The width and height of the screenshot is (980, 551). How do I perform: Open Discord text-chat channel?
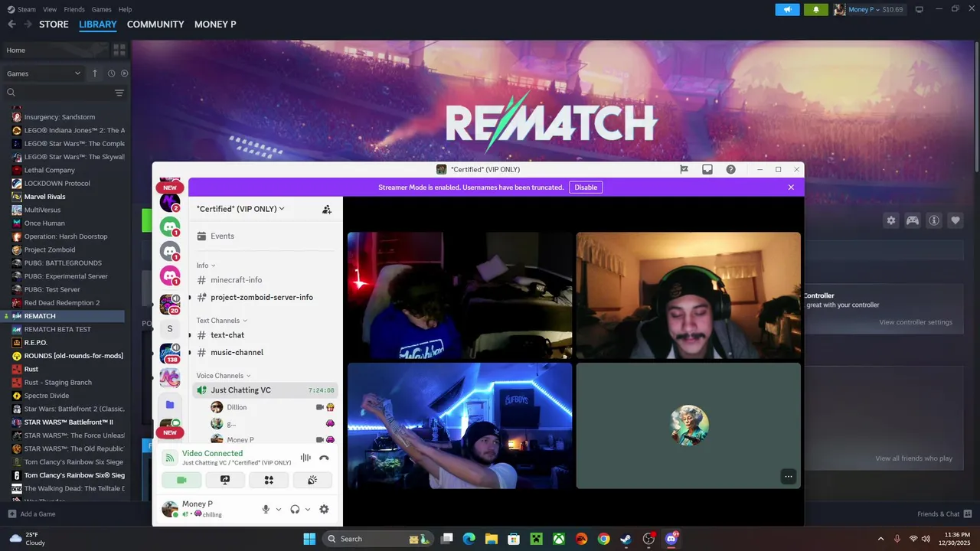[263, 335]
